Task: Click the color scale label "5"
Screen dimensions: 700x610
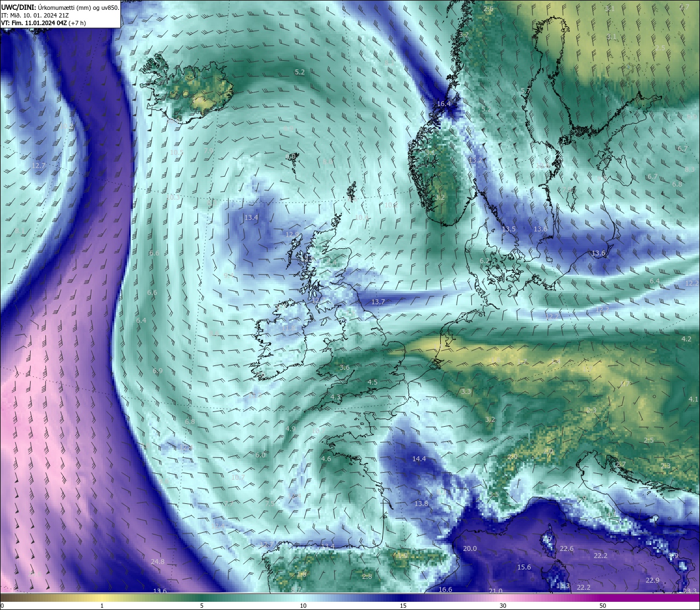Action: [x=202, y=606]
